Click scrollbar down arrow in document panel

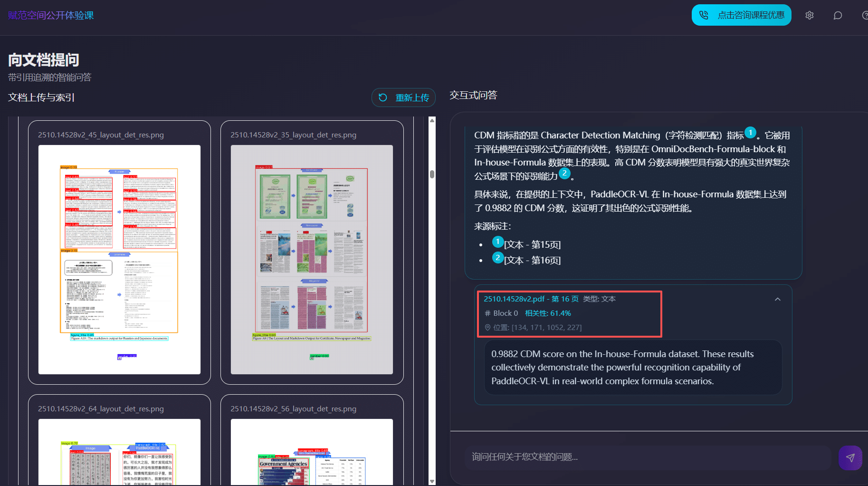click(432, 481)
